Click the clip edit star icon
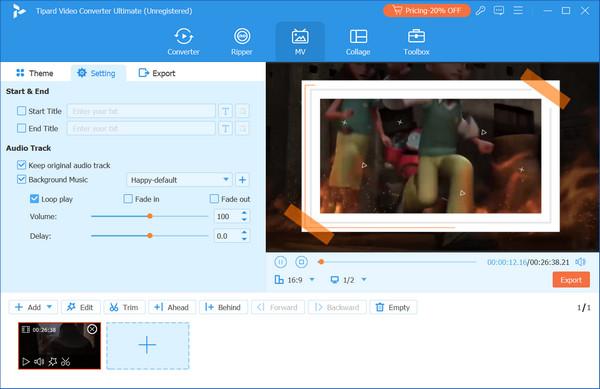The image size is (600, 389). pos(52,361)
